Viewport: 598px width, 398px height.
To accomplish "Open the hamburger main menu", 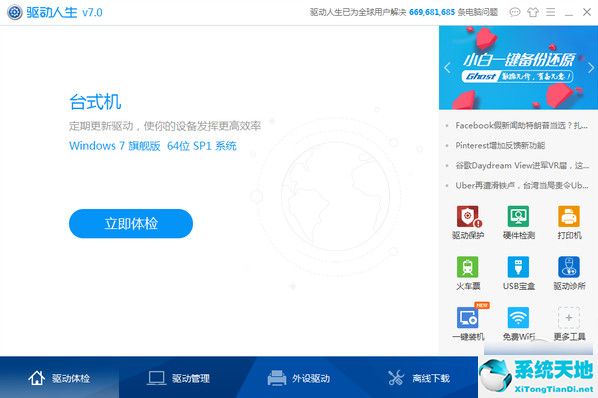I will [550, 12].
